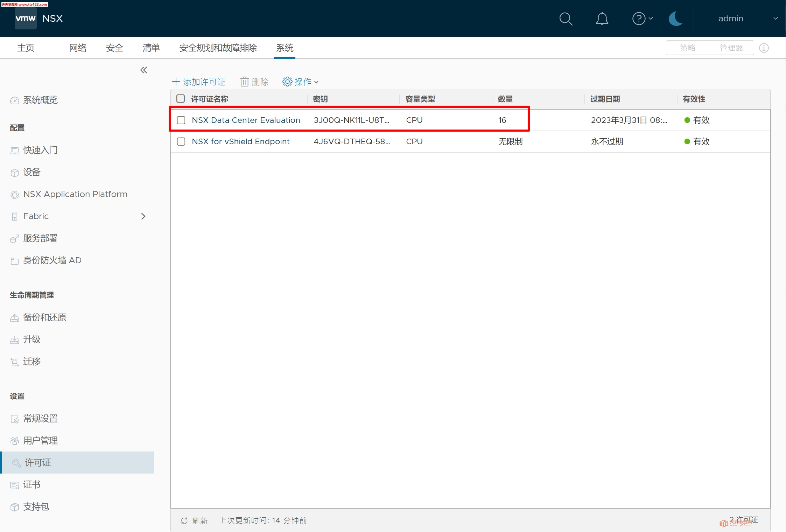Check the select-all header checkbox
The image size is (786, 532).
[181, 99]
